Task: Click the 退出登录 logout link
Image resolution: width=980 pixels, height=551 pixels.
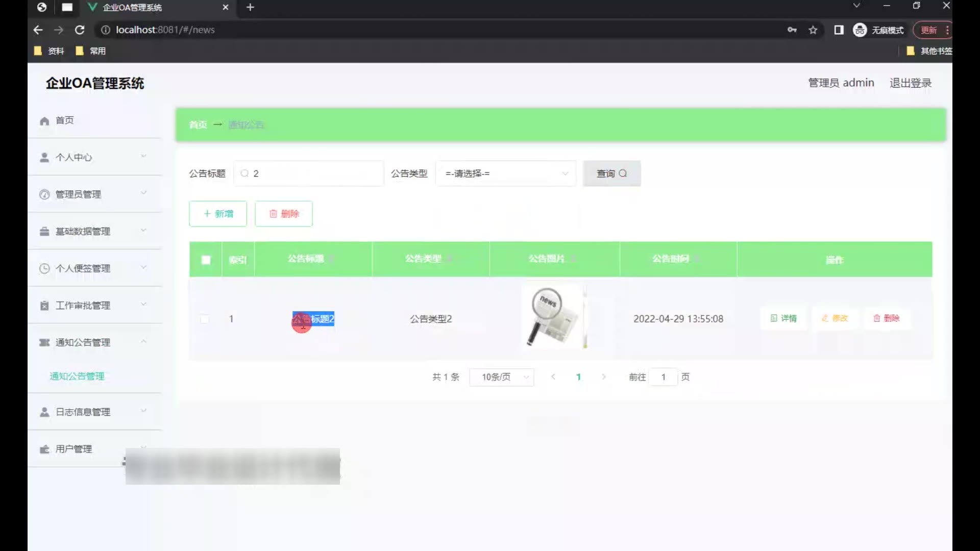Action: tap(910, 83)
